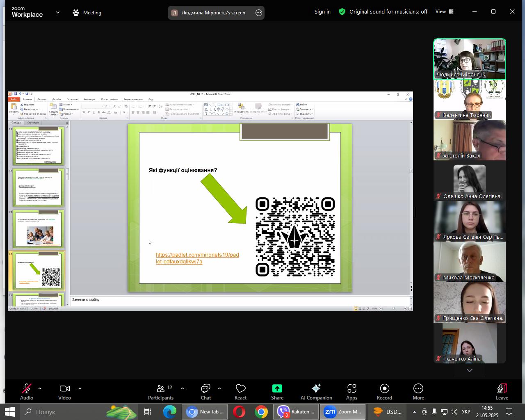Click the green Share screen icon
This screenshot has width=525, height=420.
click(x=277, y=388)
